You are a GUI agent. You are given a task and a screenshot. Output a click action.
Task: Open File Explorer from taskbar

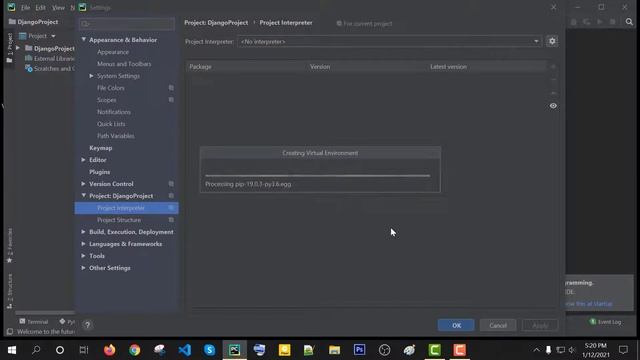coord(335,350)
